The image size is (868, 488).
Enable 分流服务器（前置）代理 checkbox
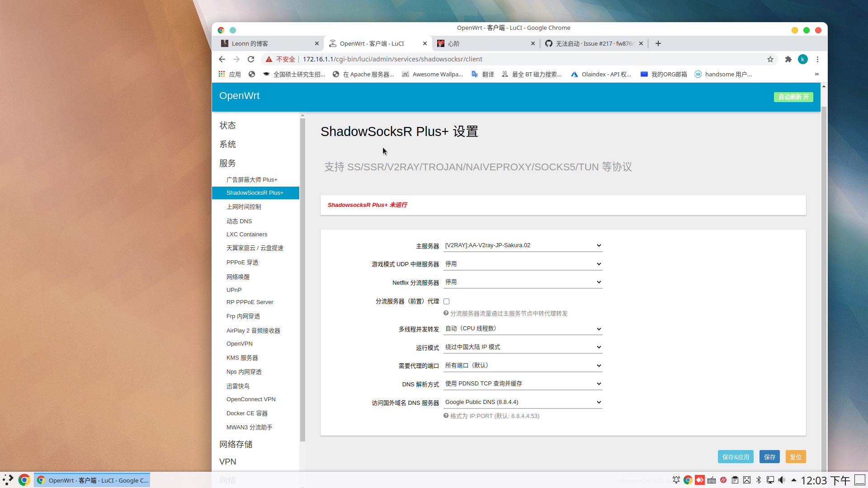(446, 301)
